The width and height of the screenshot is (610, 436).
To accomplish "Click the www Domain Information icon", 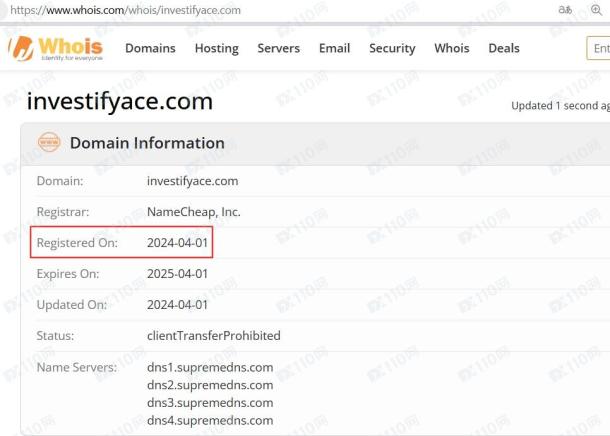I will click(49, 142).
